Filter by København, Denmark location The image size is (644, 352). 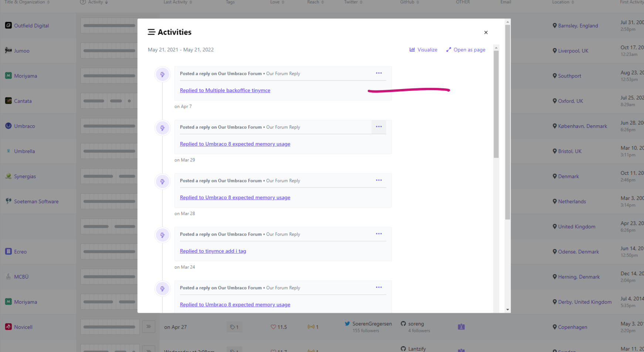[x=582, y=126]
